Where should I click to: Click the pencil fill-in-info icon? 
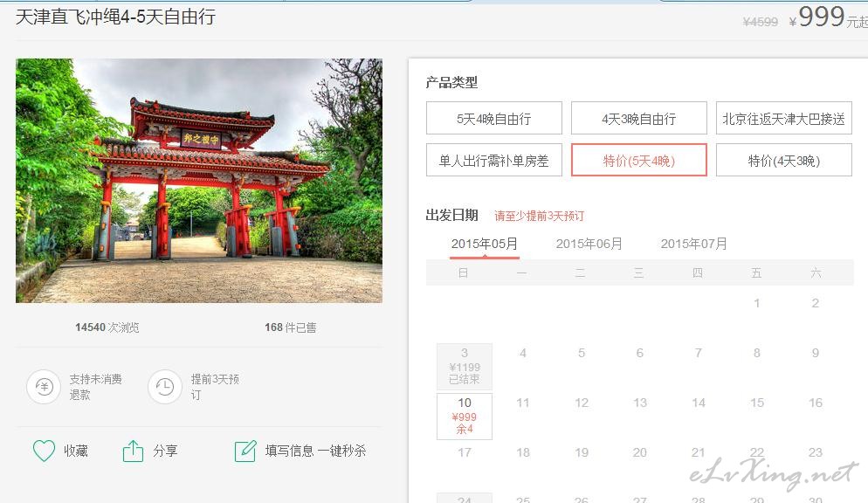245,451
